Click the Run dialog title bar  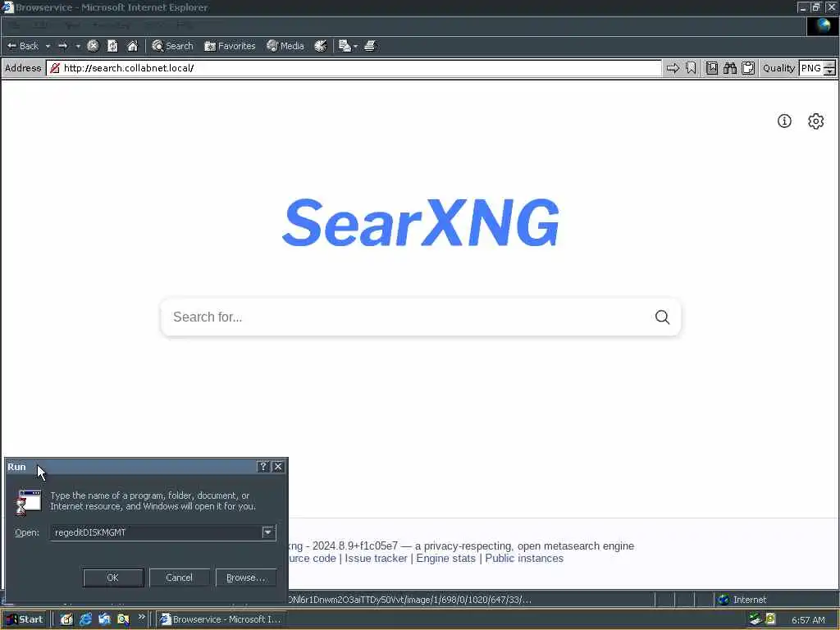click(x=131, y=467)
